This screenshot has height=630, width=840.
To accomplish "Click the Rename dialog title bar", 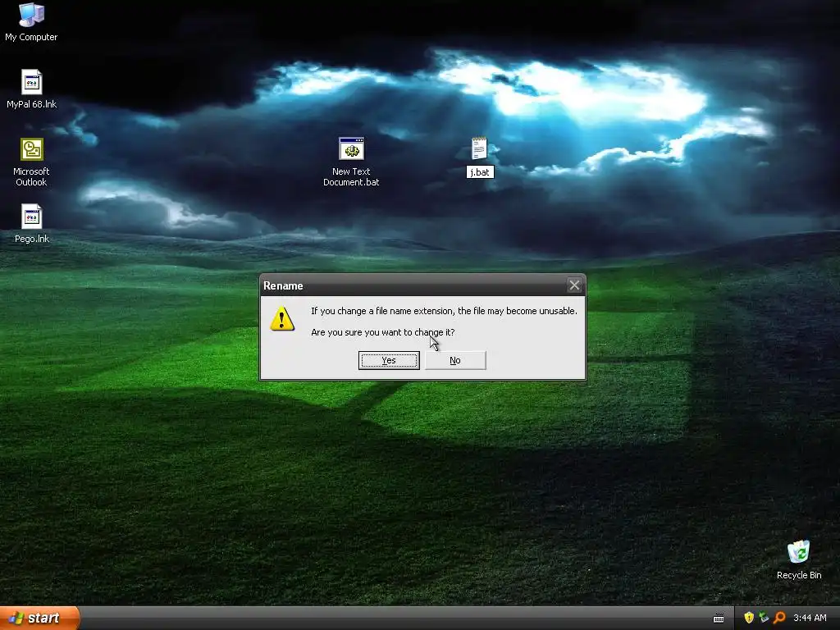I will pyautogui.click(x=413, y=285).
